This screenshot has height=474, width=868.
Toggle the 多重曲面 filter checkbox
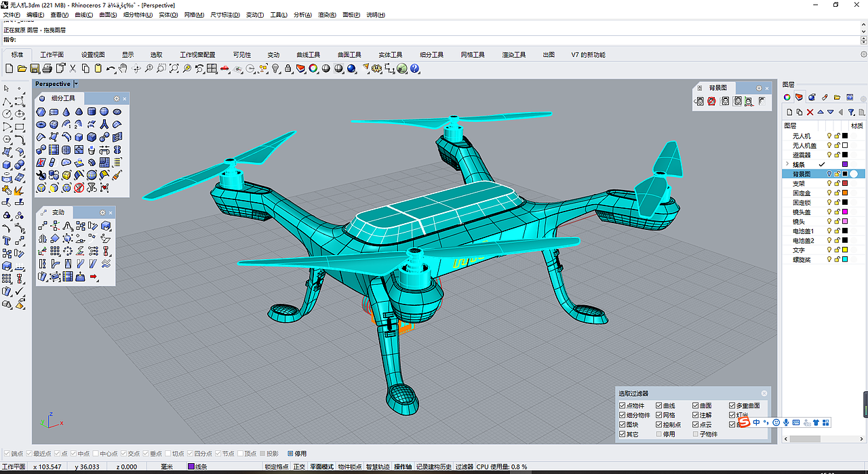732,406
